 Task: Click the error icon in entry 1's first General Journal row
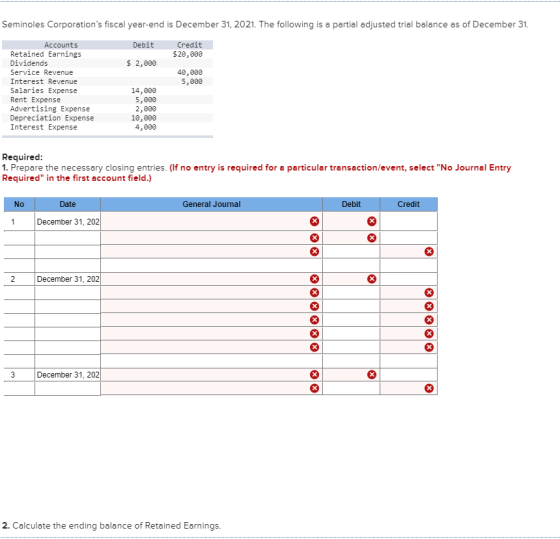[314, 221]
